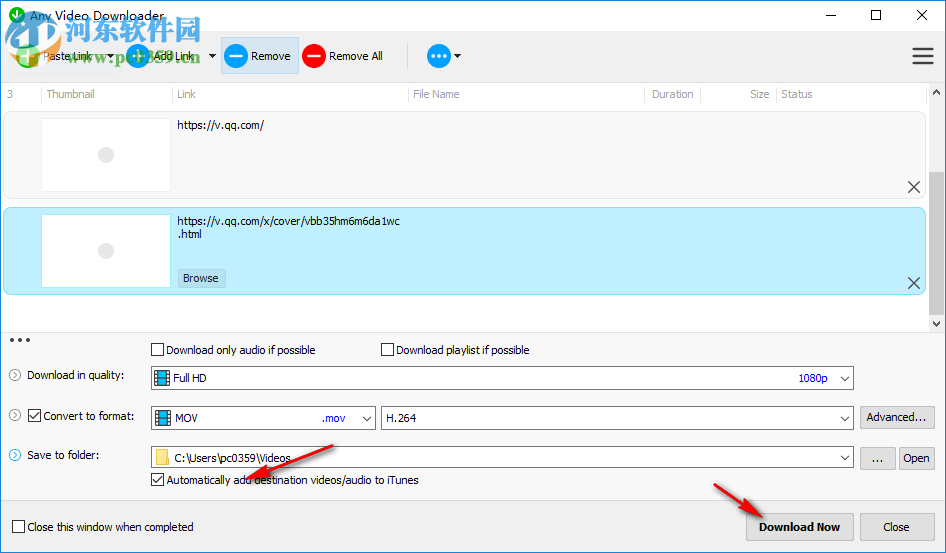Uncheck Automatically add to iTunes option
This screenshot has height=553, width=946.
point(157,479)
